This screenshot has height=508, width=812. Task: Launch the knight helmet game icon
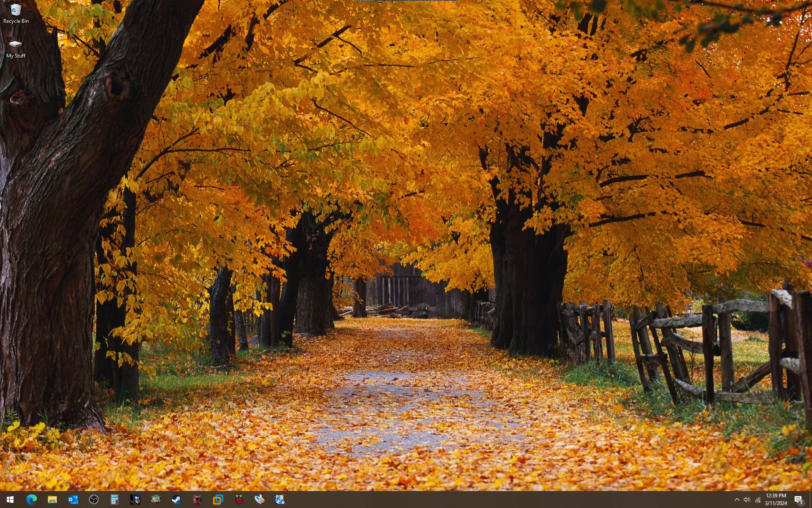coord(135,500)
